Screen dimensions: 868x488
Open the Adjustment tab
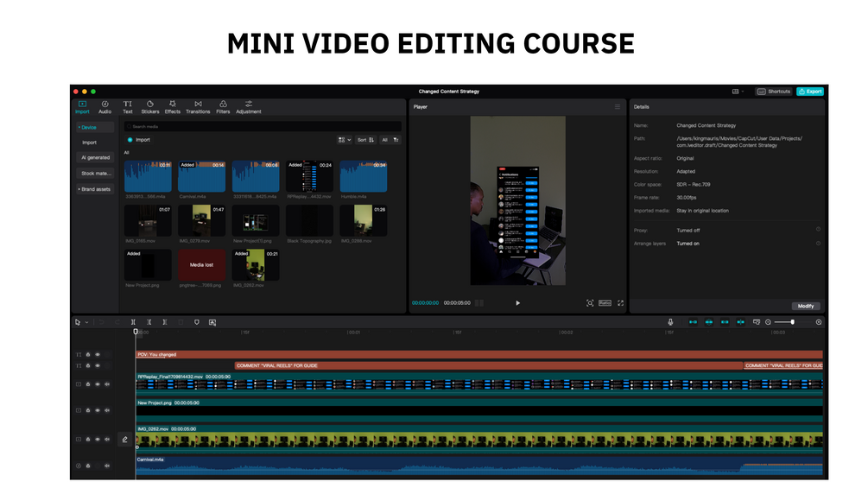(x=249, y=107)
